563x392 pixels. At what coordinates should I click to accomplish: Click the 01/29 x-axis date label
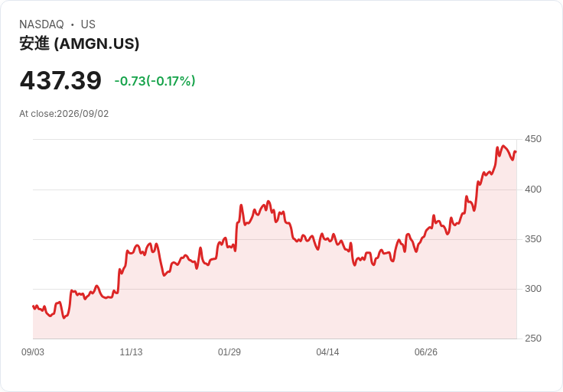pyautogui.click(x=229, y=352)
